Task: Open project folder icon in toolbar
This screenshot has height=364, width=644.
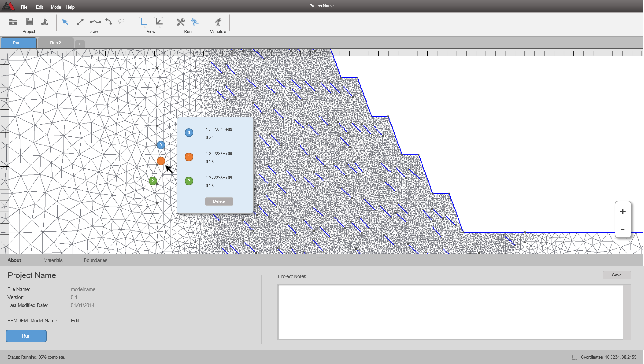Action: (13, 22)
